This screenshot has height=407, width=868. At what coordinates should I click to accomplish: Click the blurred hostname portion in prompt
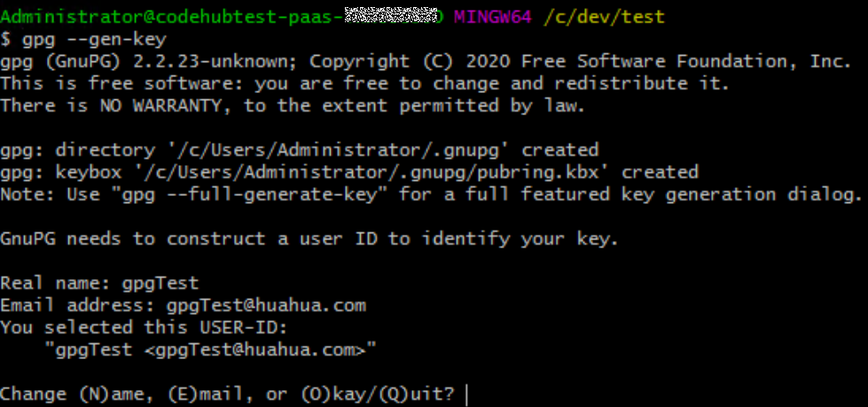[x=391, y=17]
